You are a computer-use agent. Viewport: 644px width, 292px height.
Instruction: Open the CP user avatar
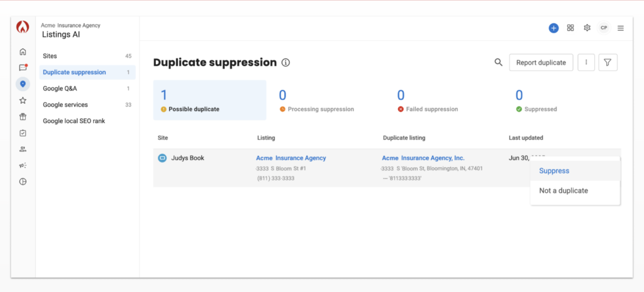pos(604,28)
